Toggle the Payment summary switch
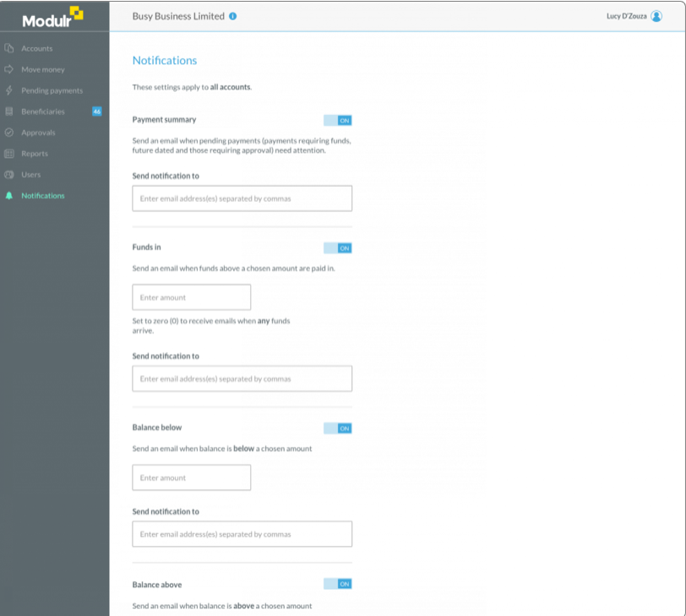 [338, 120]
